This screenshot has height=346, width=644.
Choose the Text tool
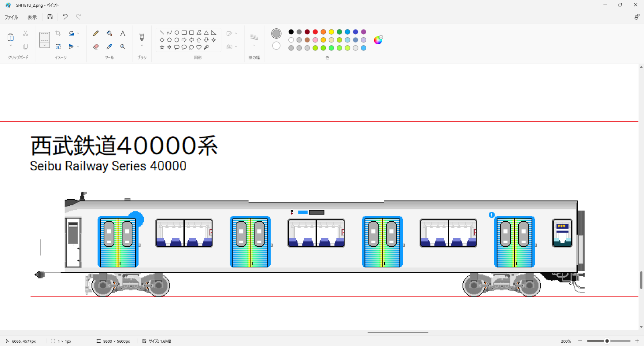click(x=123, y=34)
